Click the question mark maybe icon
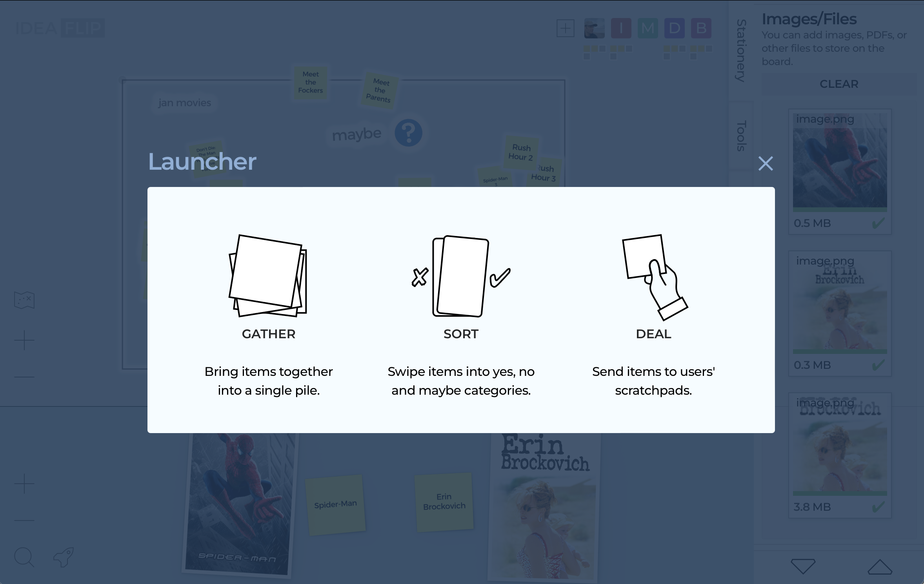Image resolution: width=924 pixels, height=584 pixels. coord(408,133)
